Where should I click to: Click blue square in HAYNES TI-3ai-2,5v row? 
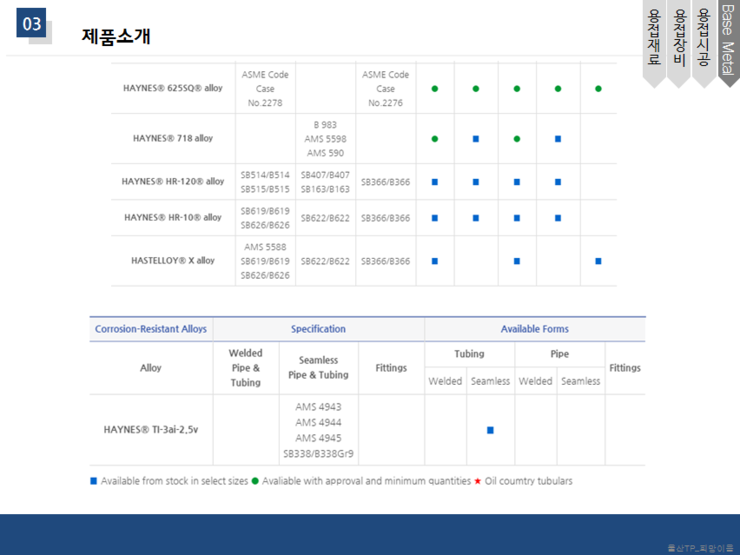tap(490, 430)
